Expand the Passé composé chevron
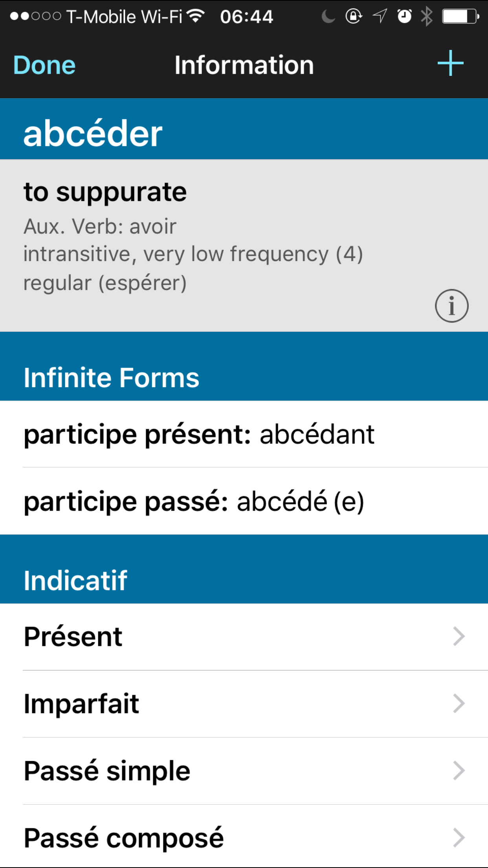This screenshot has width=488, height=868. (x=459, y=837)
